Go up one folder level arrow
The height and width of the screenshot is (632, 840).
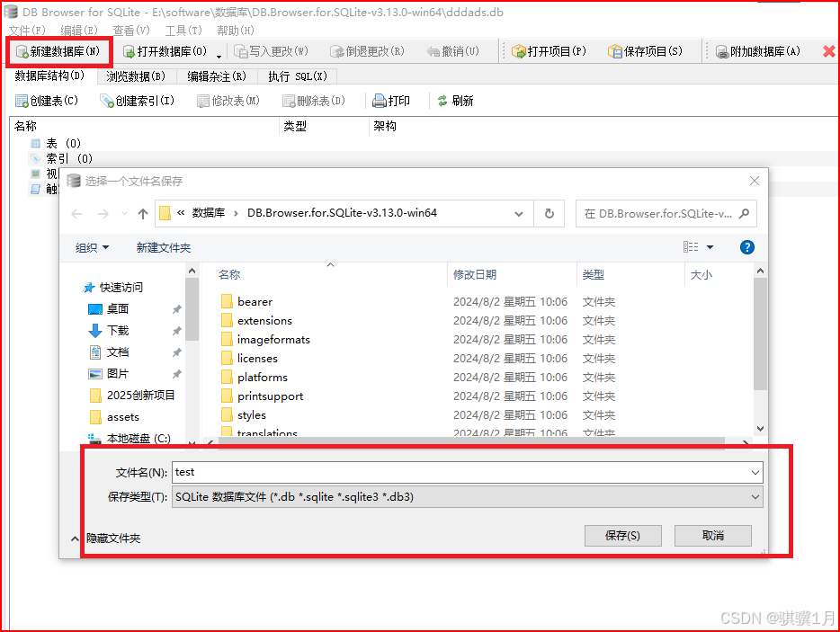coord(142,214)
